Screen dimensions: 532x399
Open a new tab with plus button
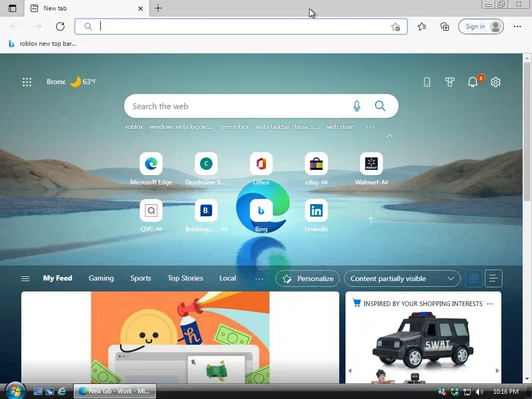point(158,8)
